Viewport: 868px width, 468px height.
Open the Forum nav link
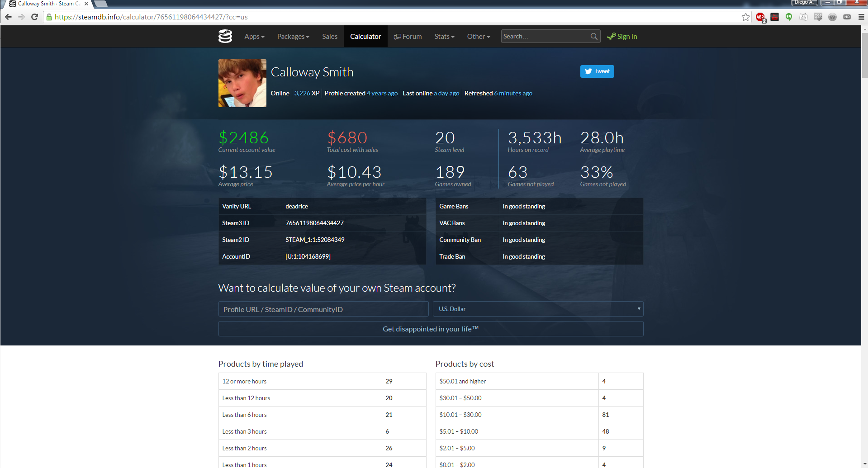click(408, 37)
